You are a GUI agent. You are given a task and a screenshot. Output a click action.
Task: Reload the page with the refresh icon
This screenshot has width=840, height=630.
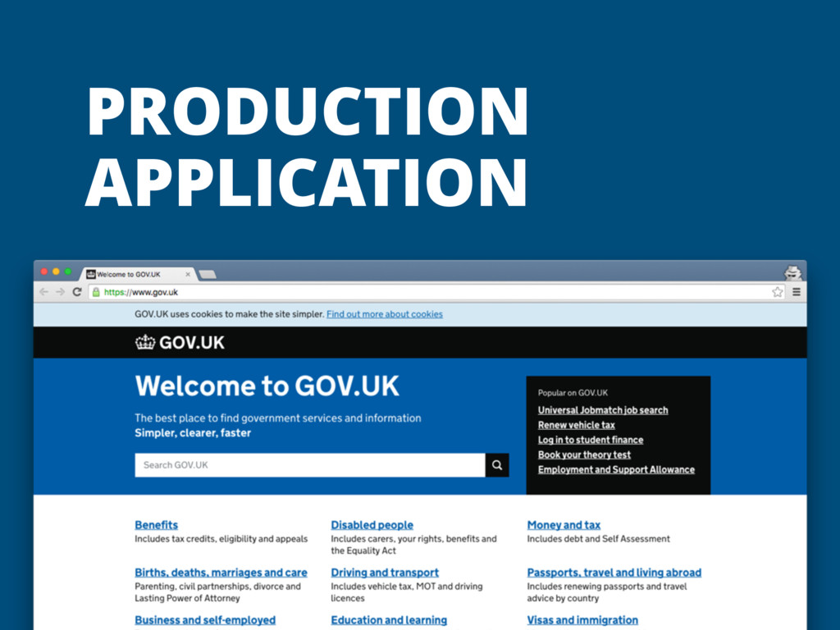click(x=77, y=292)
